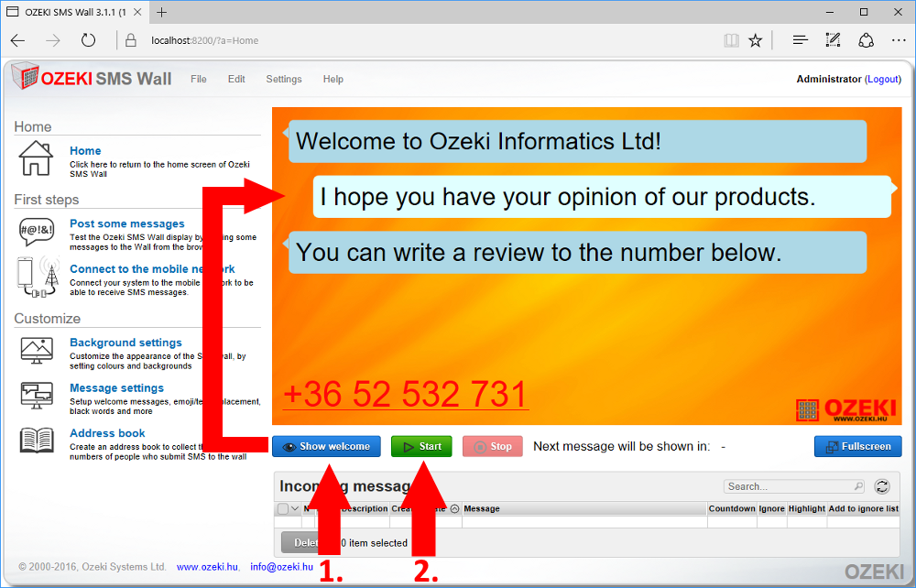Image resolution: width=916 pixels, height=588 pixels.
Task: Click the share icon in browser toolbar
Action: point(866,40)
